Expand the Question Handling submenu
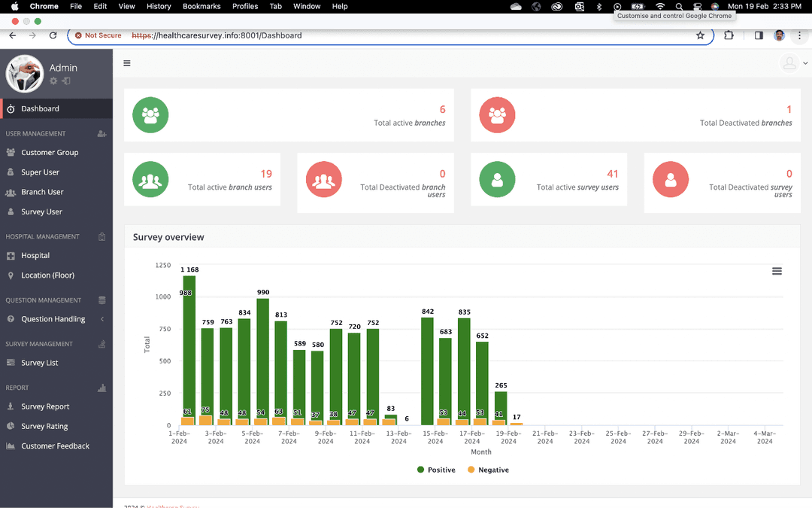This screenshot has width=812, height=508. click(101, 319)
